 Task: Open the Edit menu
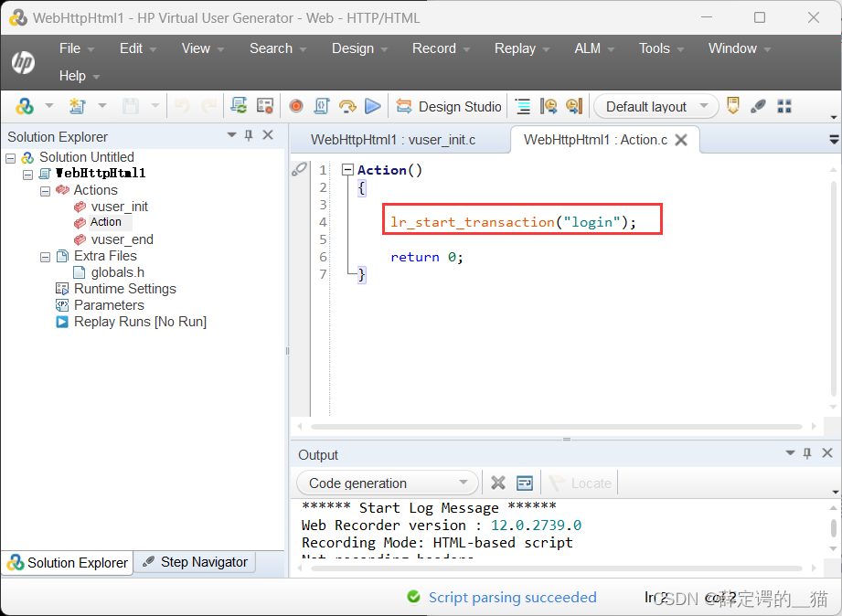pyautogui.click(x=137, y=48)
